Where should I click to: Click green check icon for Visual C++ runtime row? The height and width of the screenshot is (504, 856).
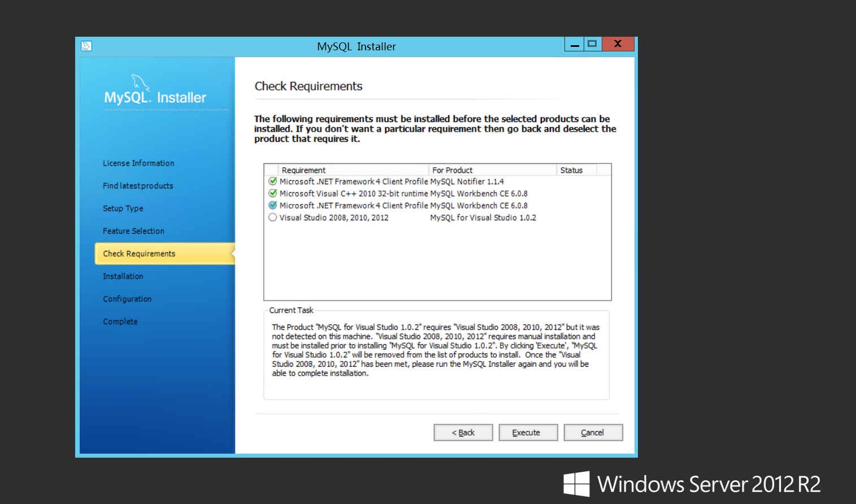(273, 193)
